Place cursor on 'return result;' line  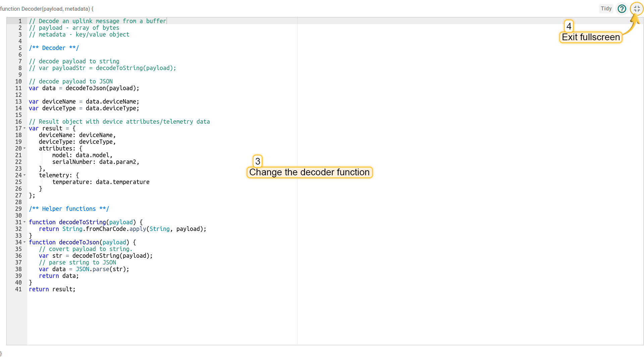[52, 289]
